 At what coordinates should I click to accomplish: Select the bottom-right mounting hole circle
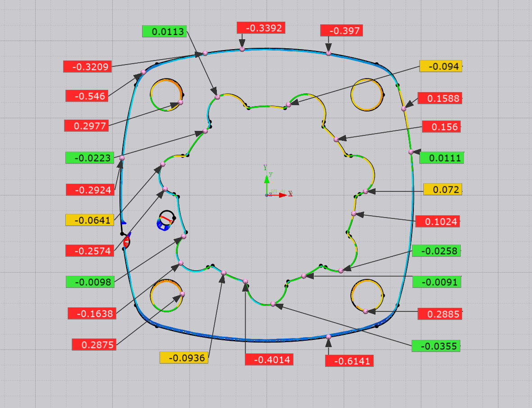point(367,296)
